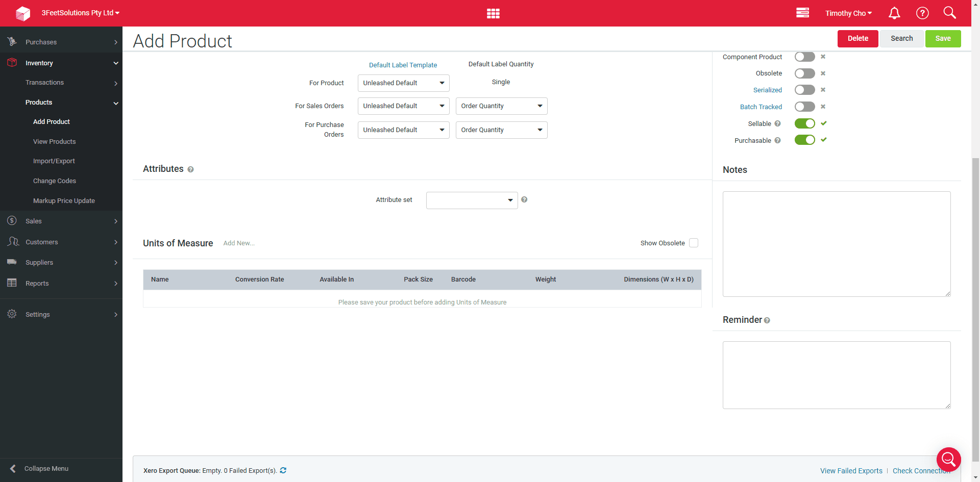Image resolution: width=980 pixels, height=482 pixels.
Task: Open the View Failed Exports link
Action: click(x=851, y=471)
